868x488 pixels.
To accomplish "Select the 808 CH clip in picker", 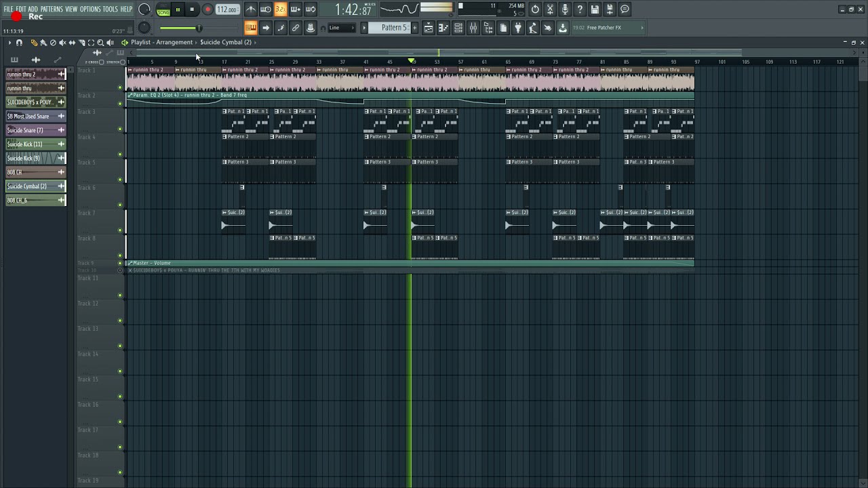I will [x=36, y=172].
